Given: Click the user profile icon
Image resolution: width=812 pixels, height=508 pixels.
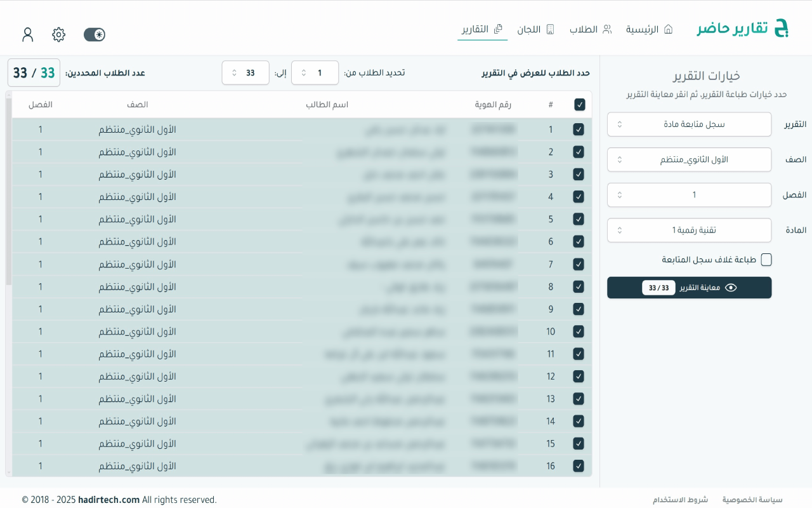Looking at the screenshot, I should coord(27,35).
